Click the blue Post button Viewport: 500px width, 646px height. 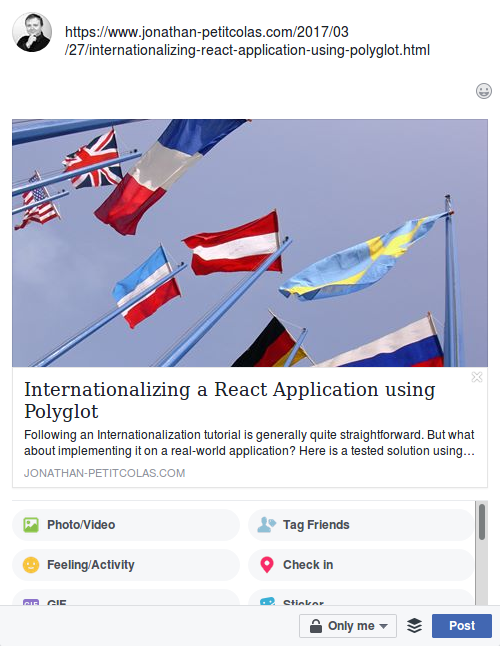(x=462, y=626)
